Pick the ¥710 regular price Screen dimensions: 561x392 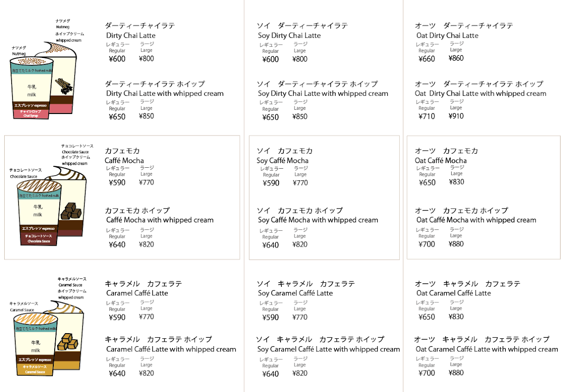click(426, 116)
